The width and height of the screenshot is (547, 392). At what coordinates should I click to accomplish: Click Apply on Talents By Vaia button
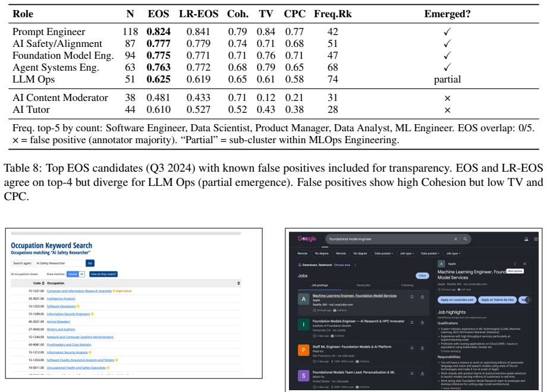click(498, 300)
